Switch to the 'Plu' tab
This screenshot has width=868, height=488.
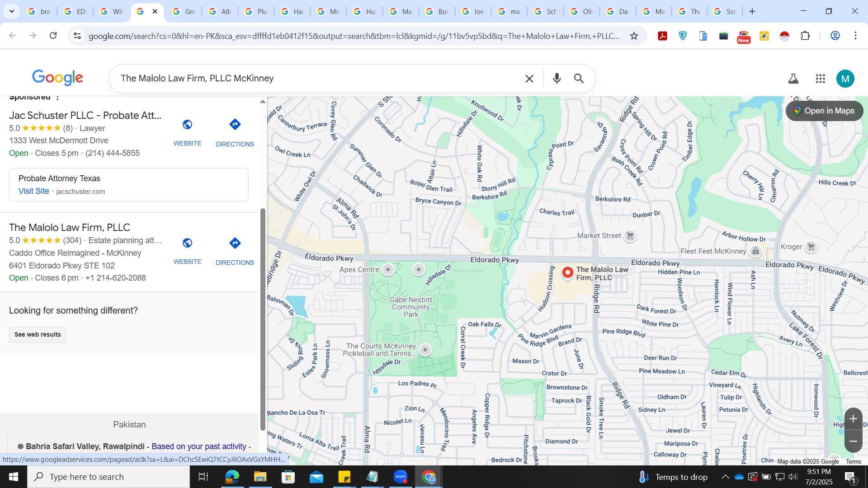[256, 11]
